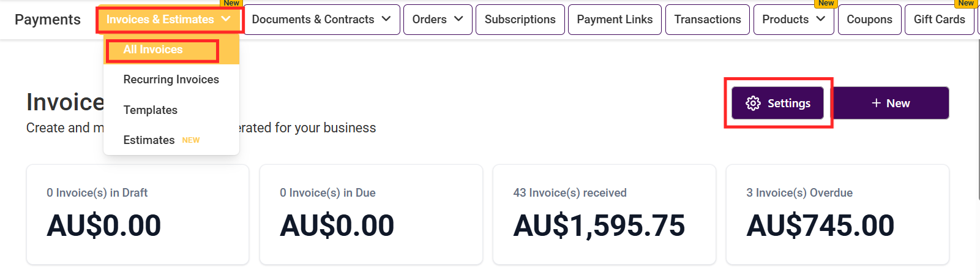980x280 pixels.
Task: Select All Invoices from the menu
Action: (x=153, y=50)
